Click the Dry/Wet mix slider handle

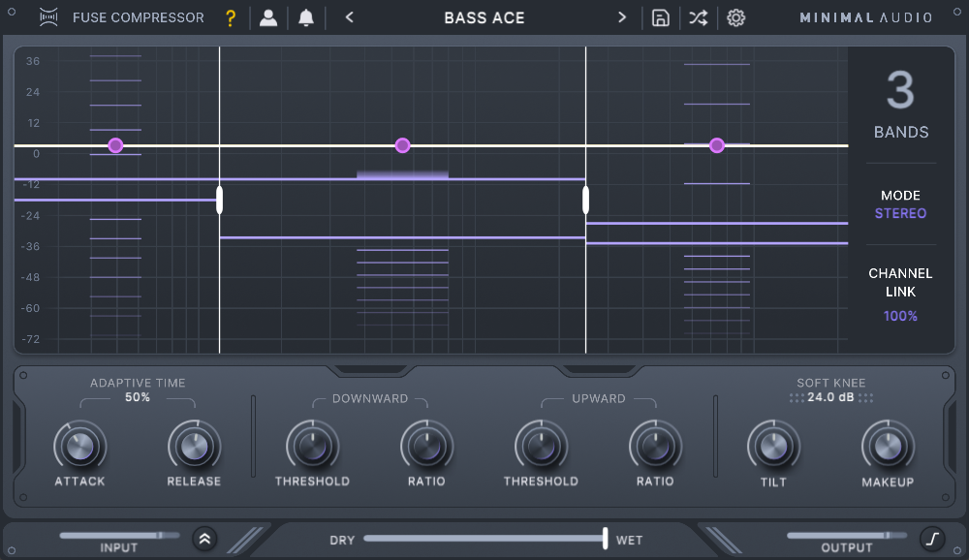click(605, 539)
